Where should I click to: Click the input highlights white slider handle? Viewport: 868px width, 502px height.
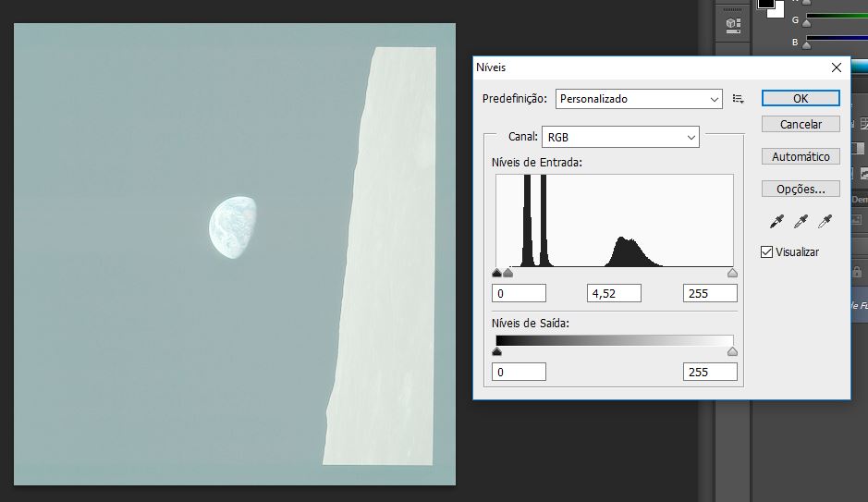pos(732,273)
